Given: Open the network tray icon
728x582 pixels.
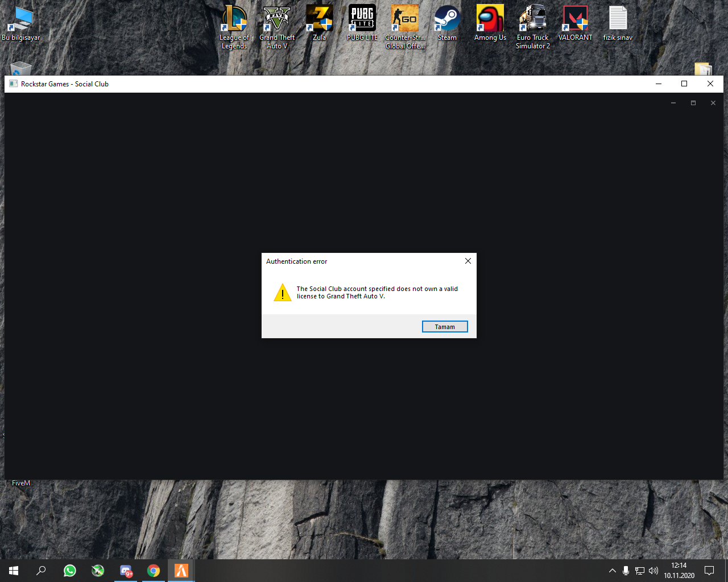Looking at the screenshot, I should [x=640, y=571].
